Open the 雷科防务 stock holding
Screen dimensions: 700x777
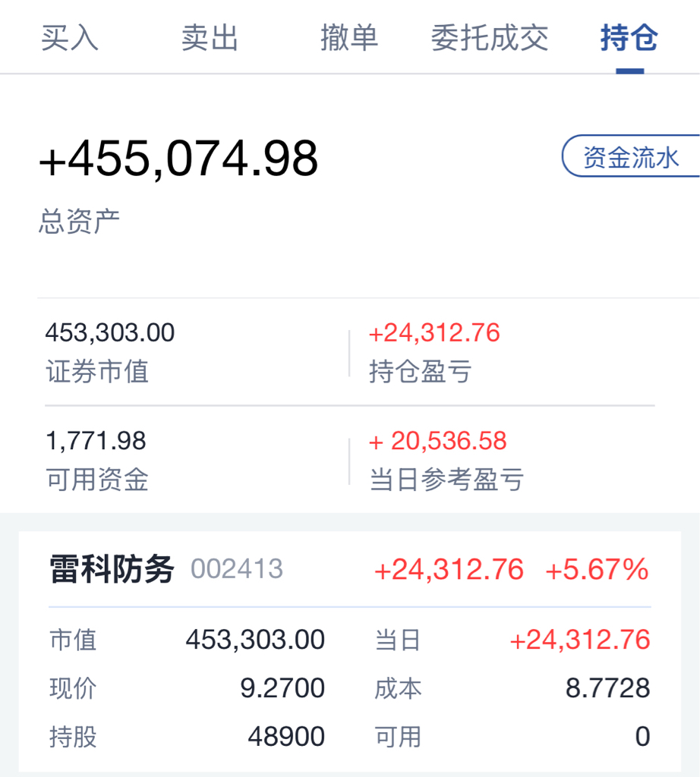(x=112, y=569)
